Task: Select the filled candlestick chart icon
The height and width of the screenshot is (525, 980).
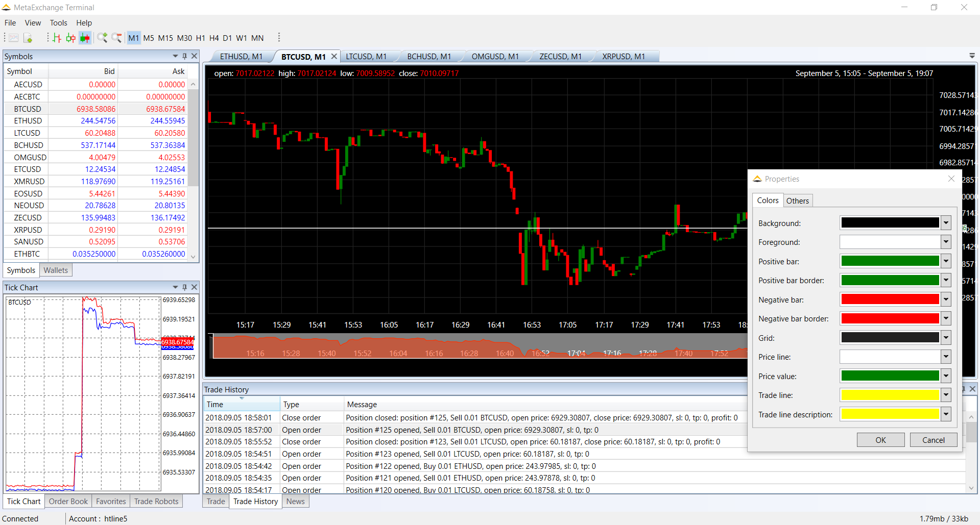Action: tap(85, 38)
